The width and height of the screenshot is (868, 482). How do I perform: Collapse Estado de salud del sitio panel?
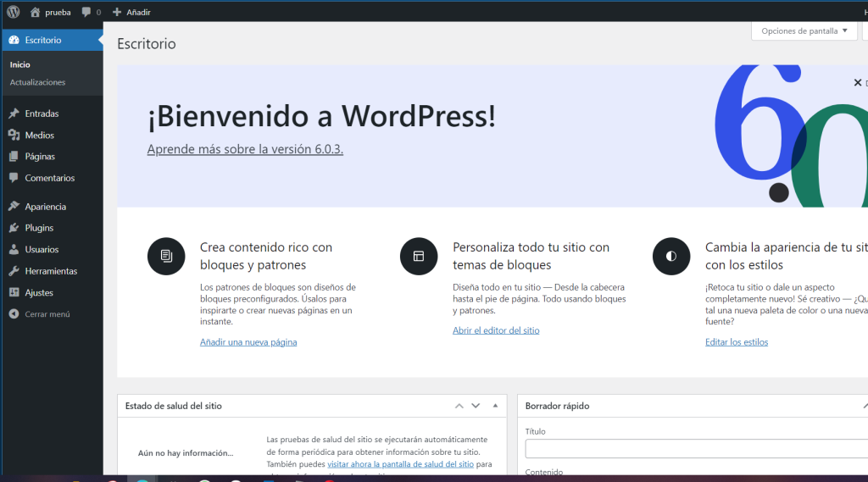click(495, 406)
